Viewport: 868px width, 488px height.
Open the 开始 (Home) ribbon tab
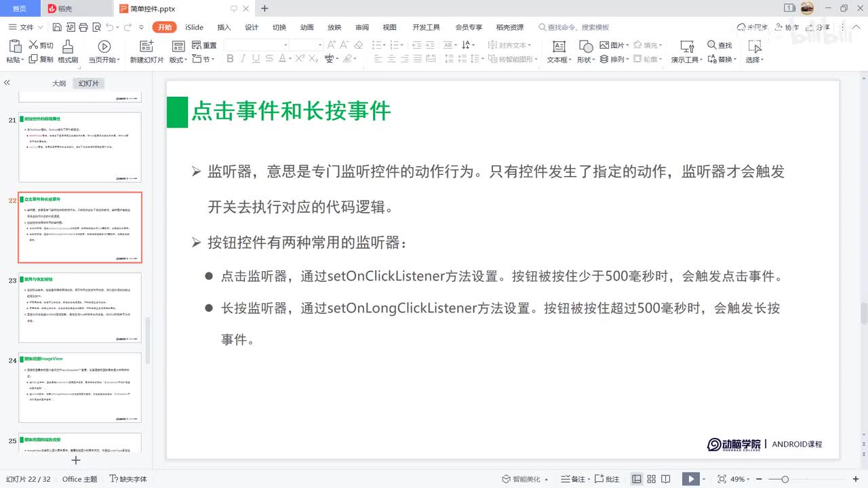(164, 27)
